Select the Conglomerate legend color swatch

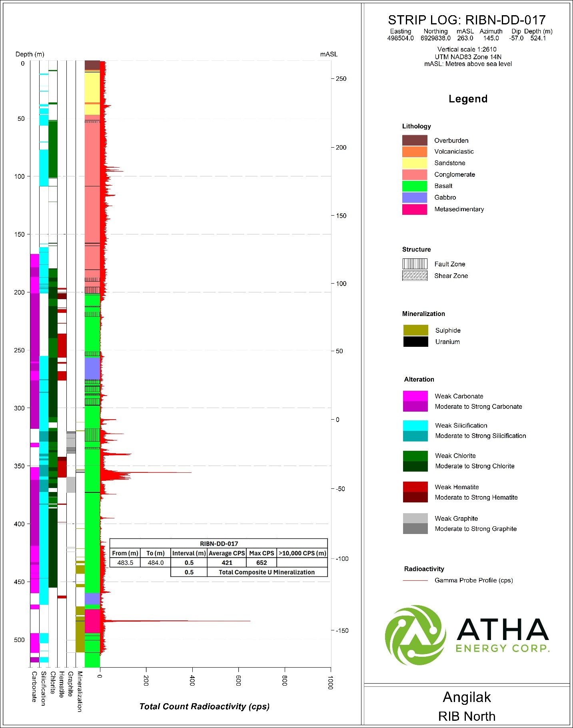point(415,175)
